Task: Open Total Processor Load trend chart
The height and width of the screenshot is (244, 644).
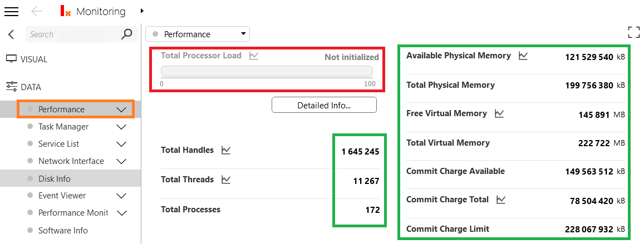Action: point(254,56)
